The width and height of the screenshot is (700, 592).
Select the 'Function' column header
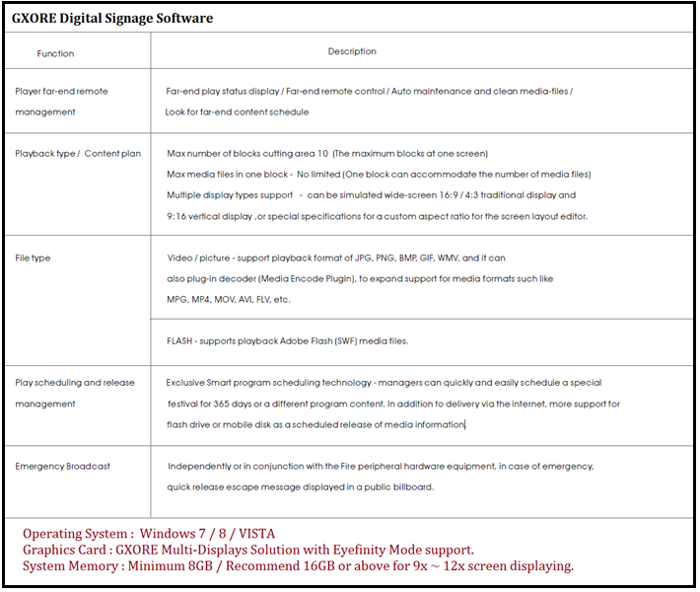click(x=55, y=53)
